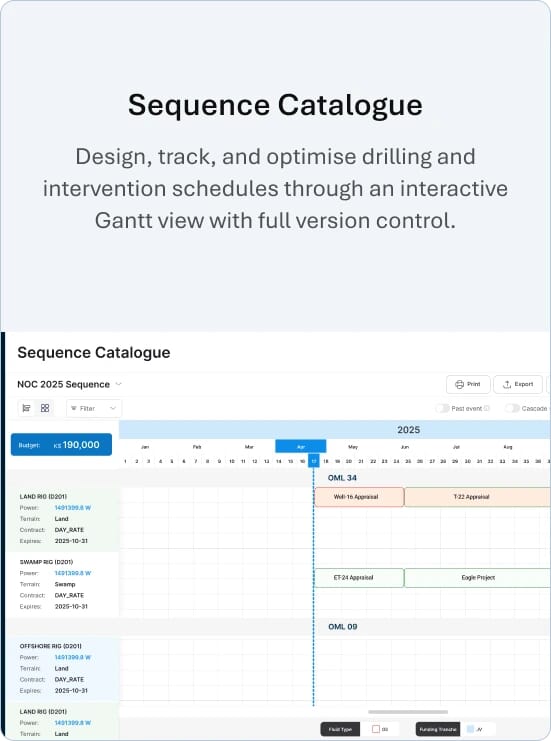The width and height of the screenshot is (551, 741).
Task: Click the info icon next to Past event
Action: 486,408
